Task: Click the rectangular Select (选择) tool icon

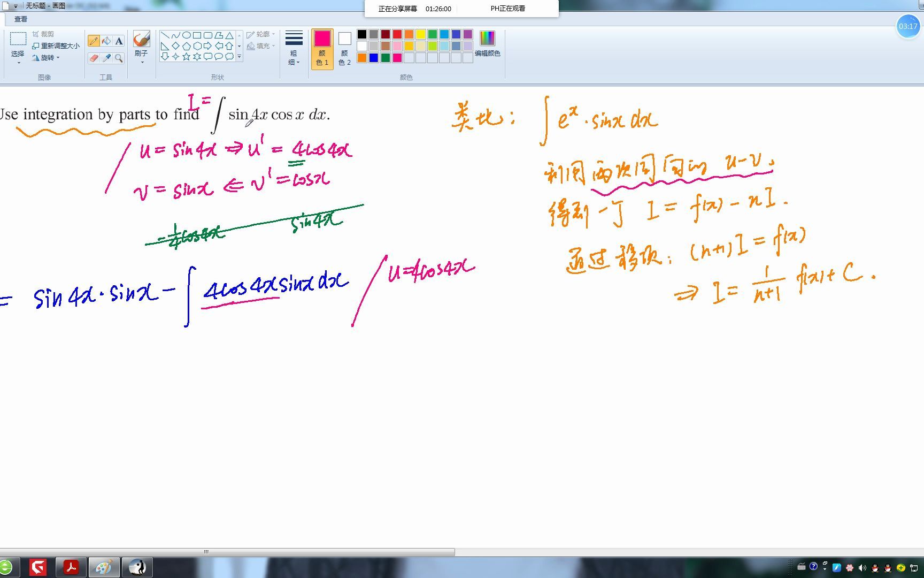Action: pyautogui.click(x=18, y=39)
